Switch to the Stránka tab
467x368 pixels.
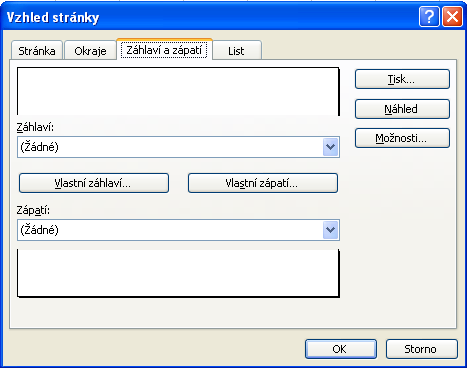coord(37,51)
